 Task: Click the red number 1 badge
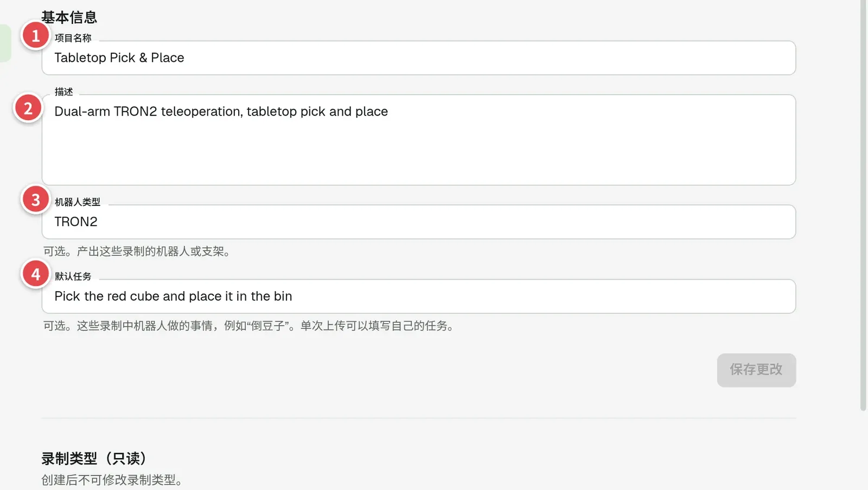(36, 36)
